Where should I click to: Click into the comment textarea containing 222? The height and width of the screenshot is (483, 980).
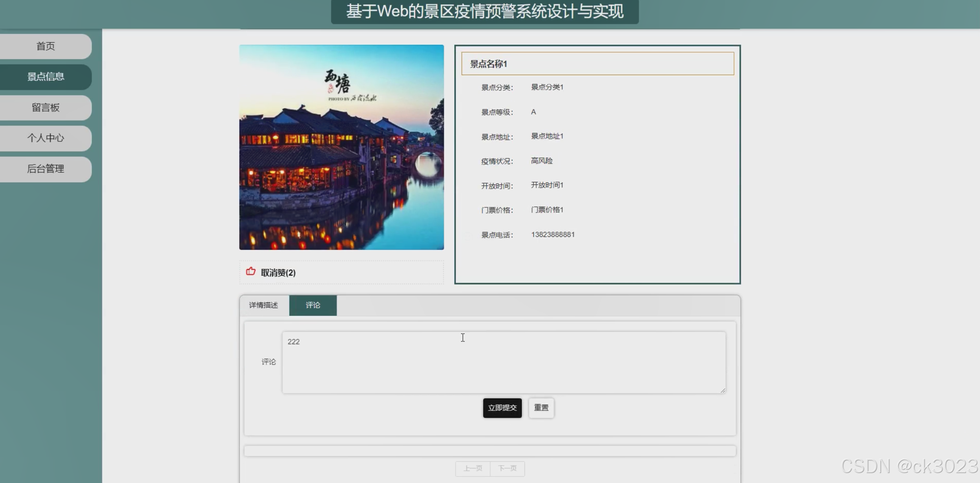coord(503,363)
